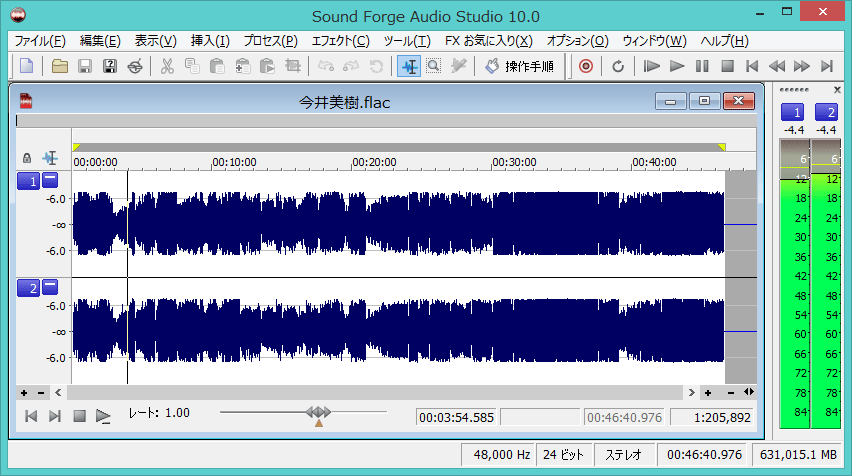This screenshot has height=476, width=852.
Task: Zoom in level with left plus button
Action: (24, 392)
